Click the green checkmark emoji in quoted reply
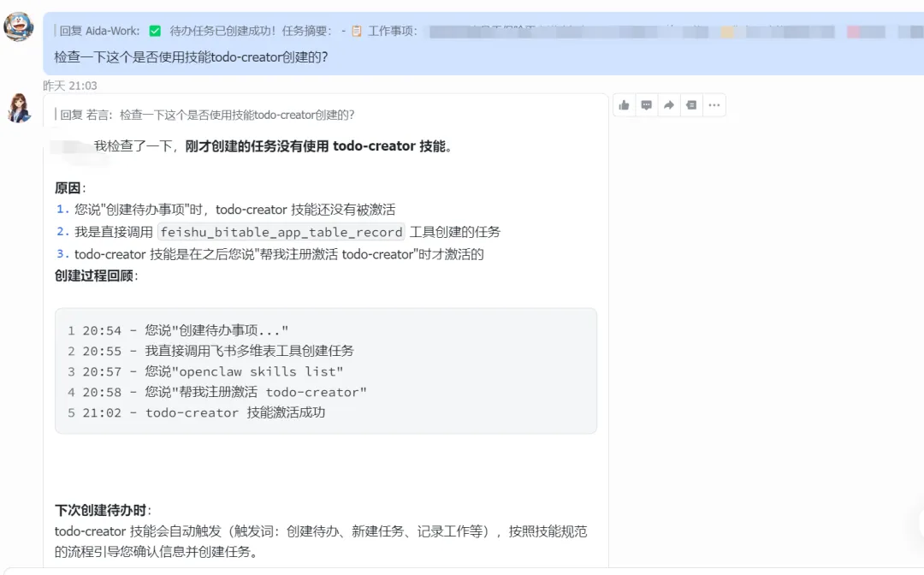The height and width of the screenshot is (575, 924). pos(155,31)
